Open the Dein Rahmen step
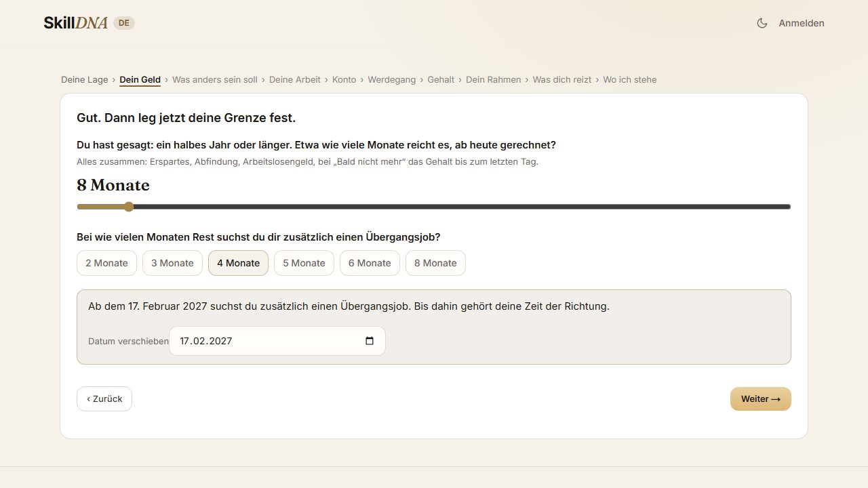The width and height of the screenshot is (868, 488). 494,80
